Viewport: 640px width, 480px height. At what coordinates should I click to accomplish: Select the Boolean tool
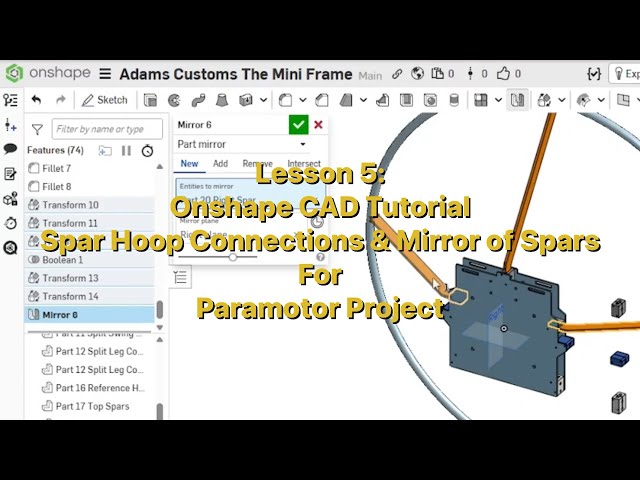pos(544,100)
